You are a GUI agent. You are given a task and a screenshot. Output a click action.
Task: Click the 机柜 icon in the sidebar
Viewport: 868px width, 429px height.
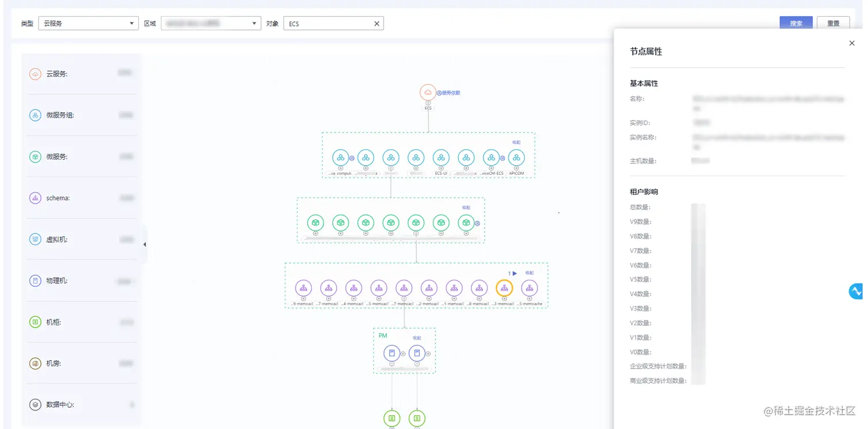point(35,322)
